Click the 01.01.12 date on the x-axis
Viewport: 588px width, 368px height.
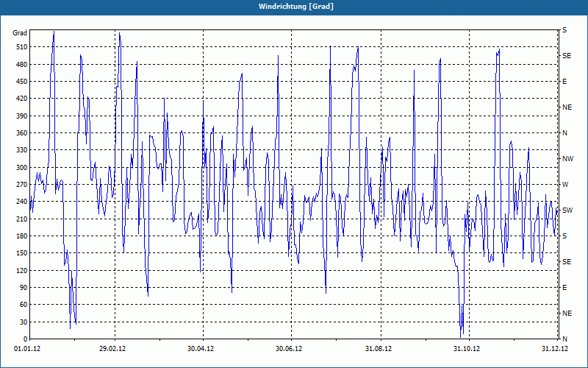pos(27,349)
